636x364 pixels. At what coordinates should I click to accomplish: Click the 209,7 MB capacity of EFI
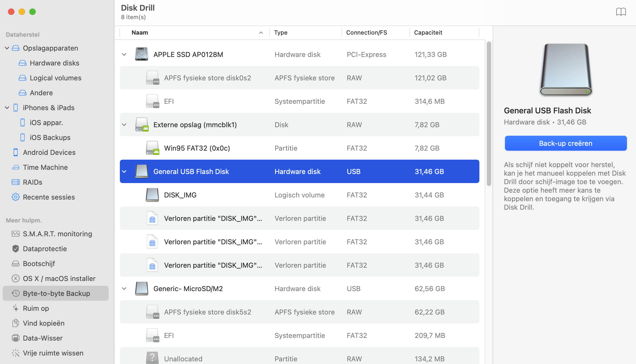pyautogui.click(x=430, y=336)
